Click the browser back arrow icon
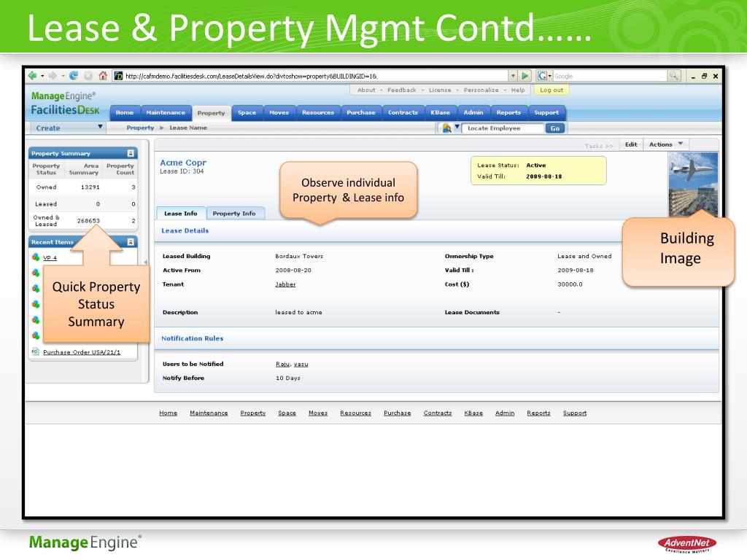 pyautogui.click(x=32, y=76)
